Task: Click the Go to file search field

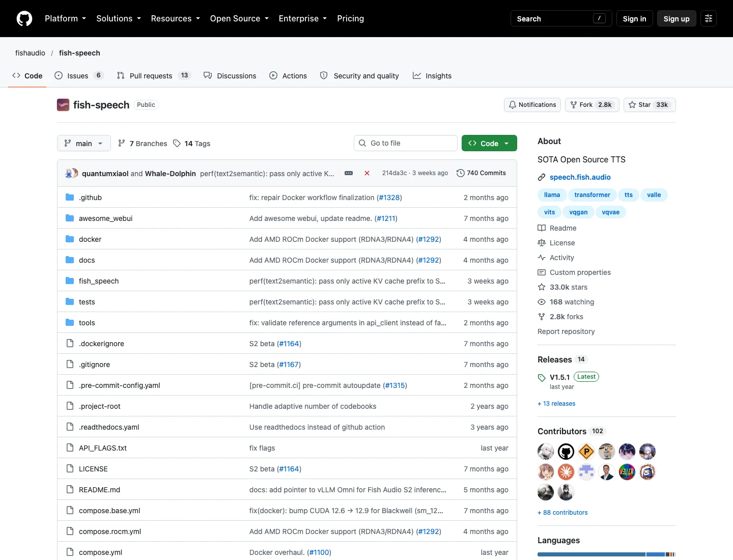Action: pyautogui.click(x=406, y=143)
